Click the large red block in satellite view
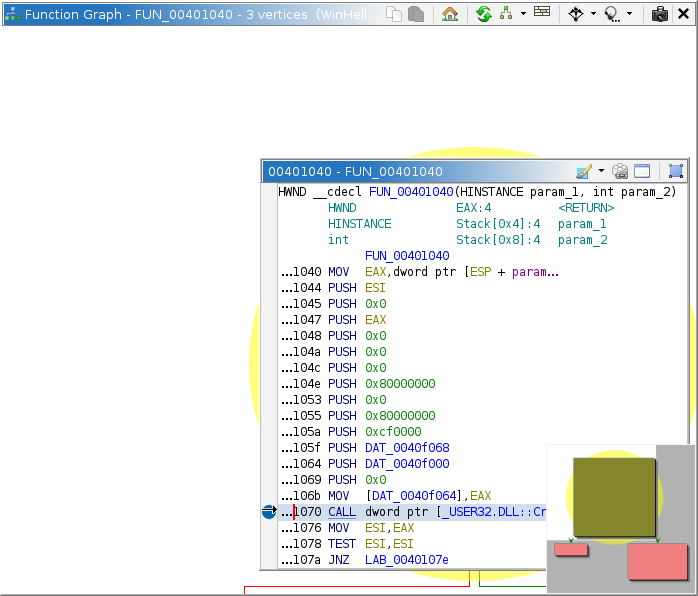 tap(657, 561)
